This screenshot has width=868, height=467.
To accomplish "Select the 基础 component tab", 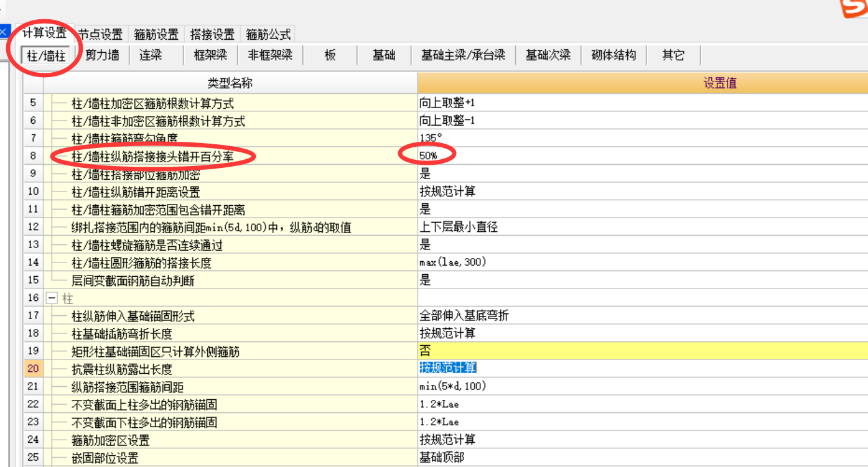I will (384, 55).
